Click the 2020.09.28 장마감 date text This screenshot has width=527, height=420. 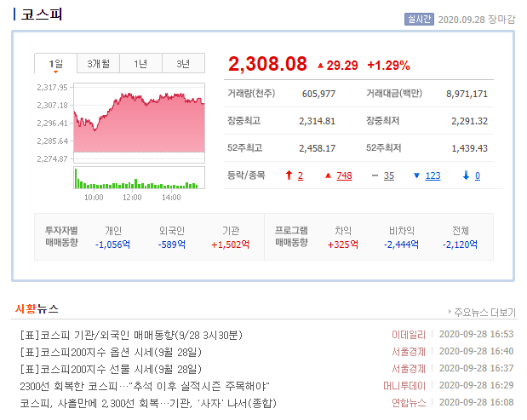pyautogui.click(x=477, y=20)
